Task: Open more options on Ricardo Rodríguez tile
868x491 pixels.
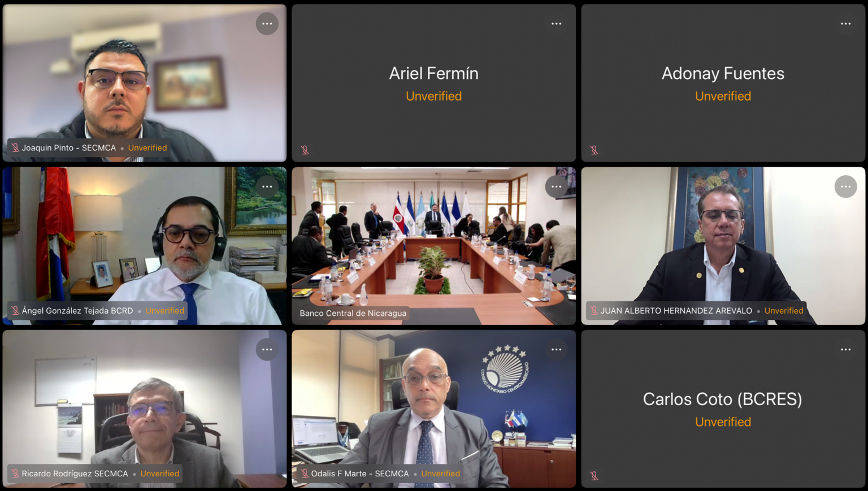Action: 267,349
